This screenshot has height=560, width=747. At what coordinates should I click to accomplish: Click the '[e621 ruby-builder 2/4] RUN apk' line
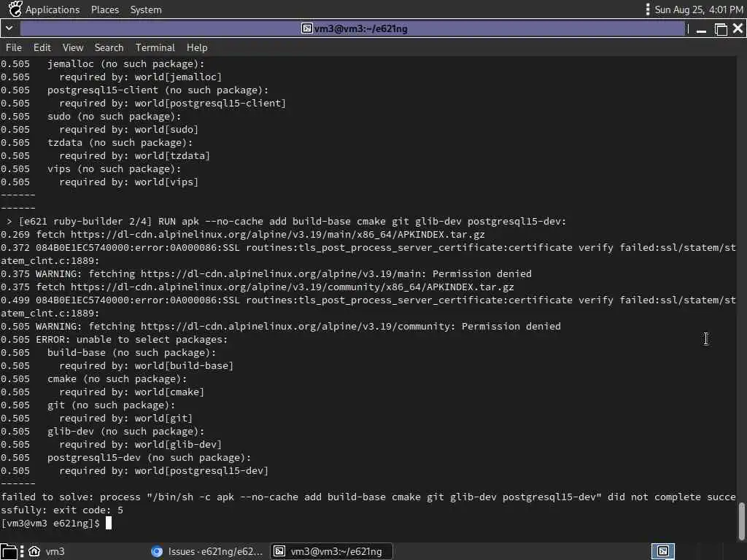285,222
